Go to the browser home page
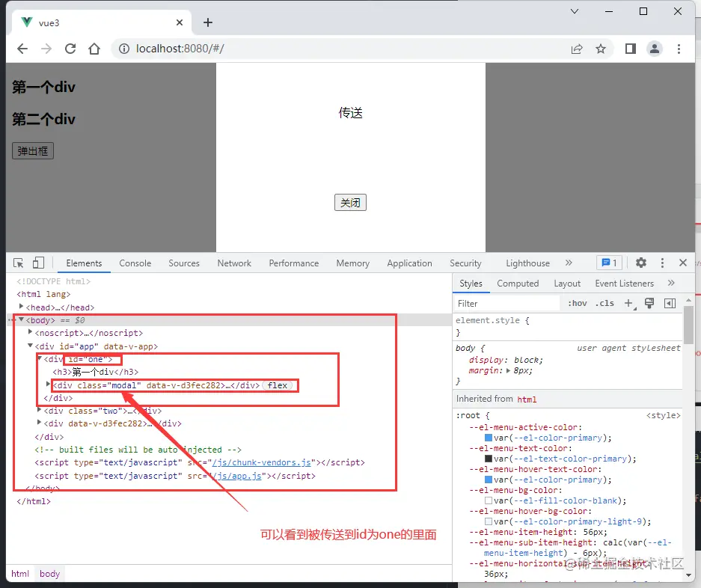Screen dimensions: 701x588 click(x=94, y=49)
